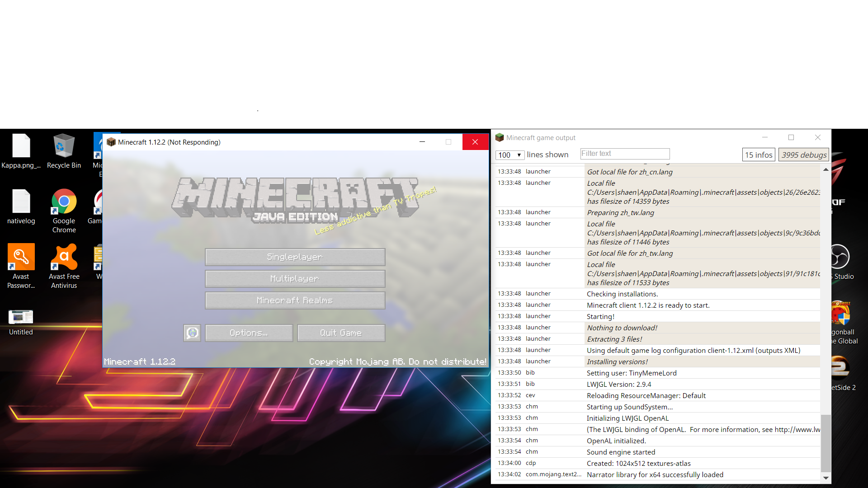The height and width of the screenshot is (488, 868).
Task: Click the language globe icon button
Action: (192, 333)
